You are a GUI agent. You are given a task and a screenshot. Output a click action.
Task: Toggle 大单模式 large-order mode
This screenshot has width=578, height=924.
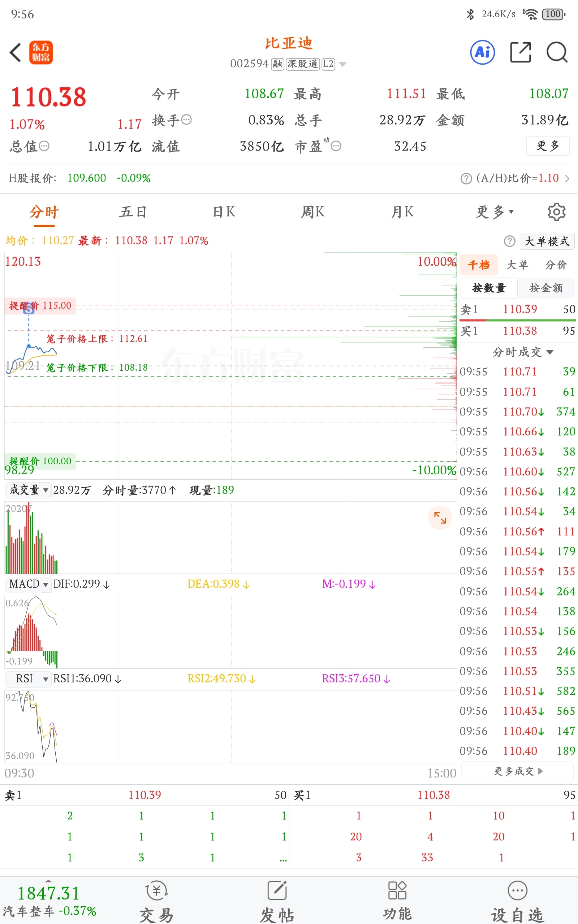pos(547,241)
